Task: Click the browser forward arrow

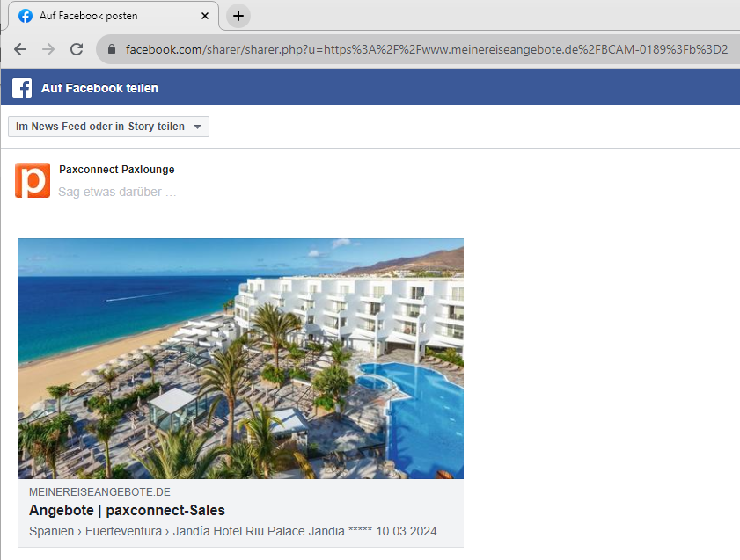Action: [x=48, y=49]
